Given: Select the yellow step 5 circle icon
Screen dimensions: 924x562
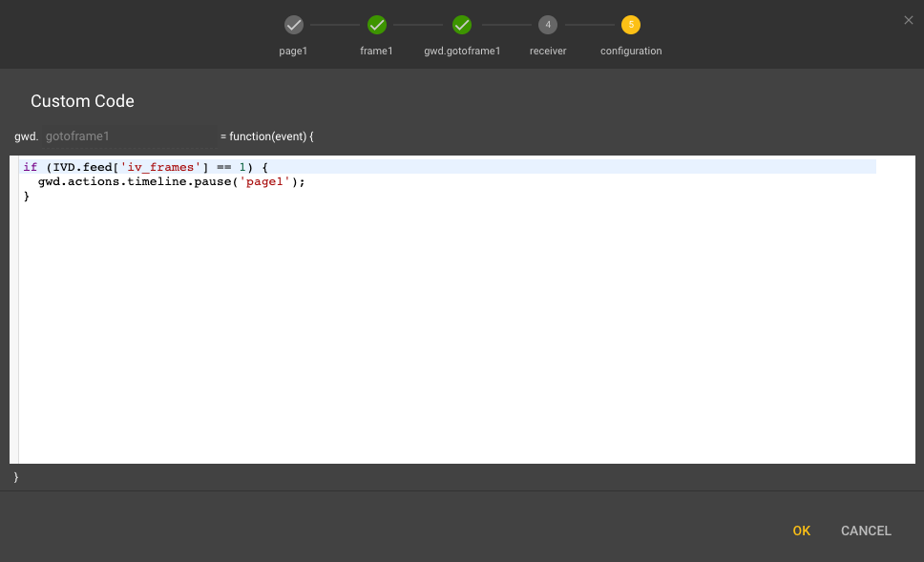Looking at the screenshot, I should (631, 25).
